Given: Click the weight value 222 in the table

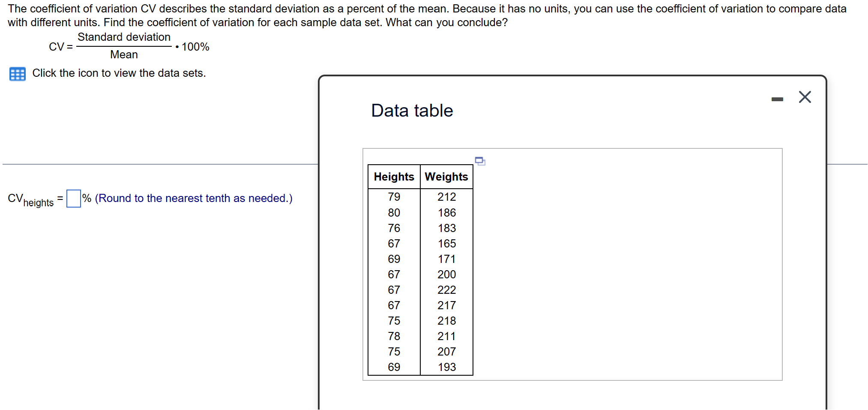Looking at the screenshot, I should point(447,290).
